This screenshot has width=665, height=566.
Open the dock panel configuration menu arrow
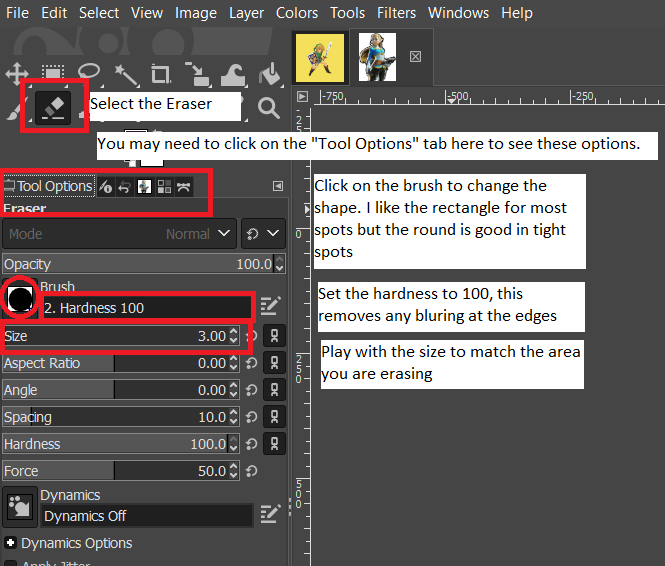(x=278, y=186)
